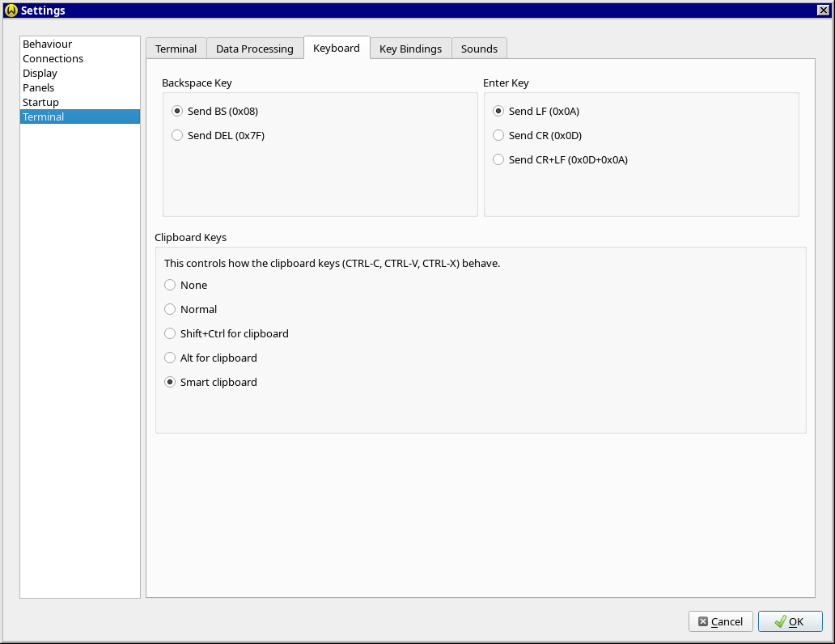Viewport: 835px width, 644px height.
Task: Click the application icon in the title bar
Action: [11, 11]
